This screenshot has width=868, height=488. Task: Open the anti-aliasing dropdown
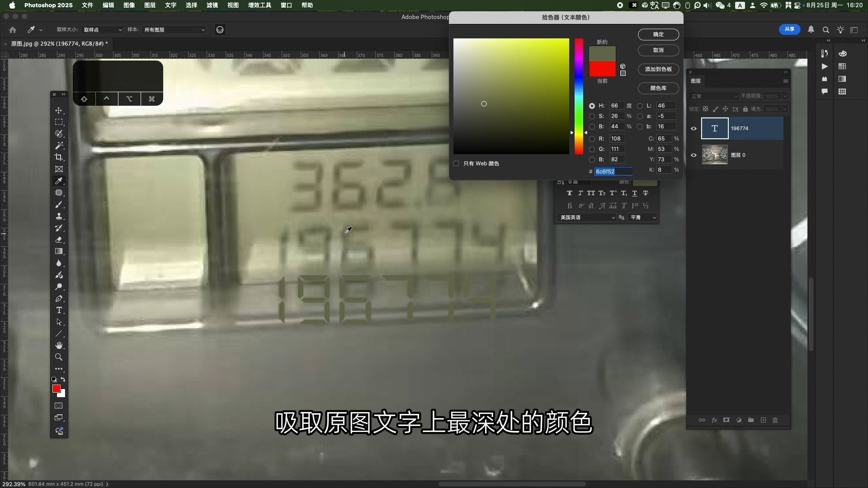point(643,217)
